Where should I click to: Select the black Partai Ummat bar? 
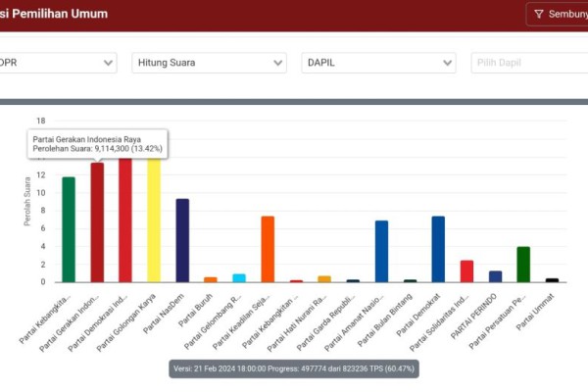(x=552, y=280)
